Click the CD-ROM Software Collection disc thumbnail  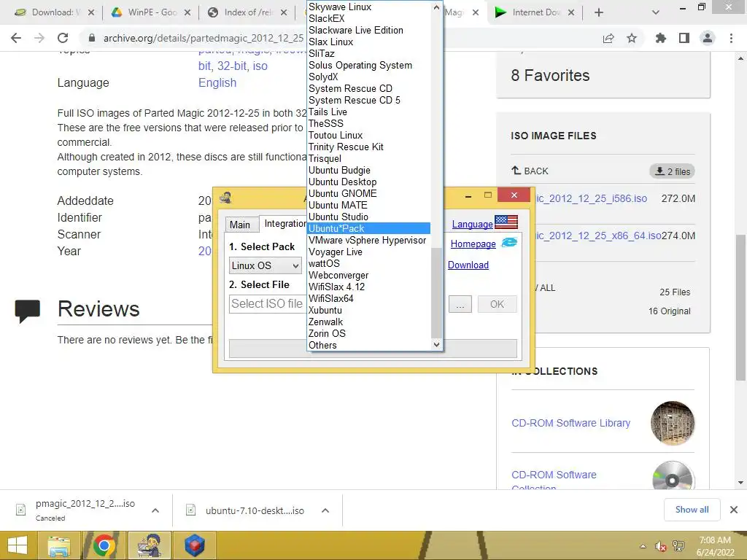(672, 476)
